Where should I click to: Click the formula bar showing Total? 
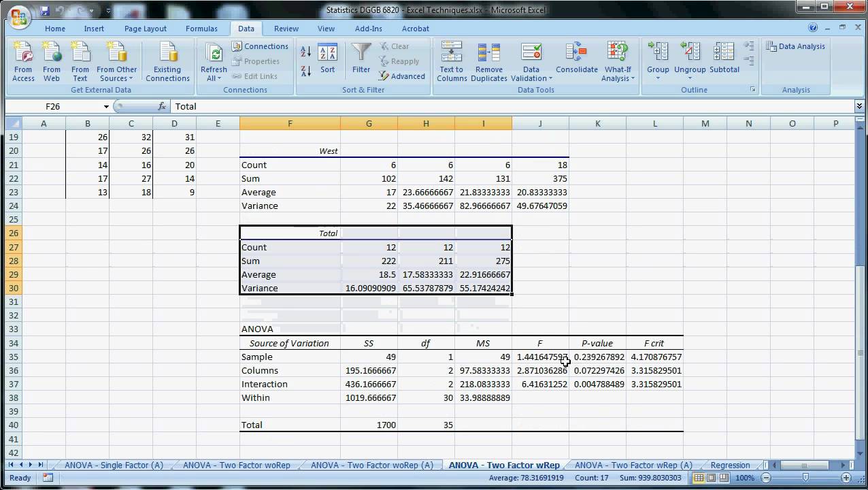512,106
